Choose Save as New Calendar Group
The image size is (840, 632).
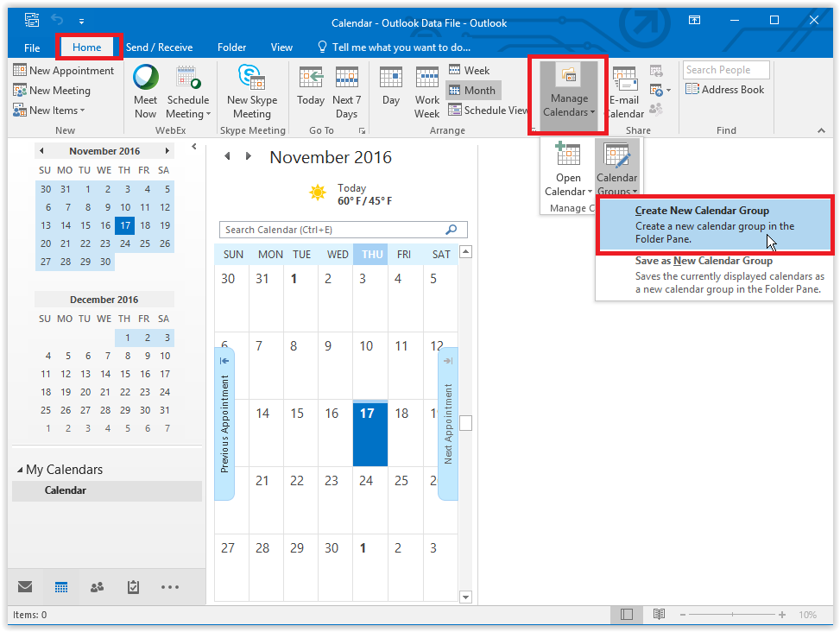click(x=715, y=275)
